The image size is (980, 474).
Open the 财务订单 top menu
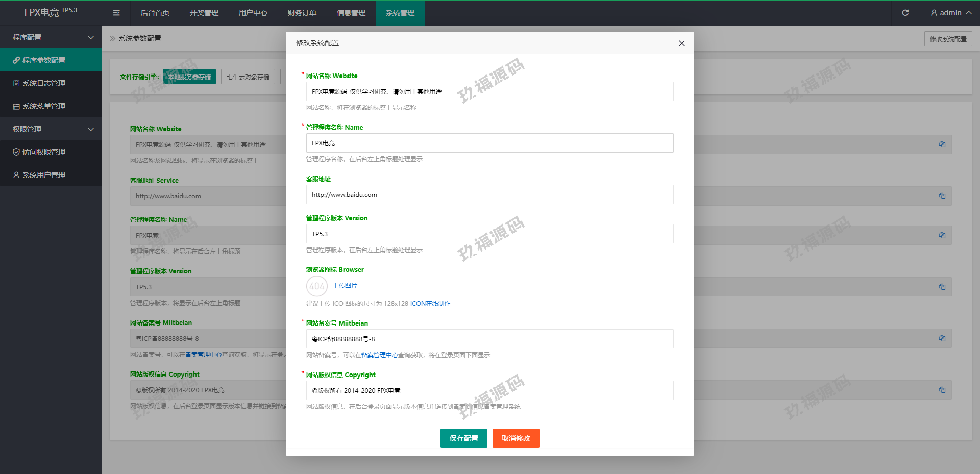tap(302, 13)
